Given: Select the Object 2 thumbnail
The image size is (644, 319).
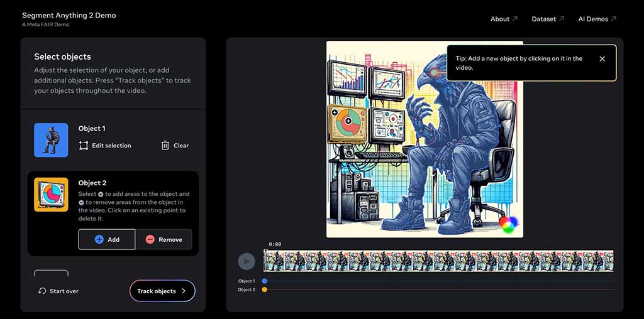Looking at the screenshot, I should tap(51, 194).
